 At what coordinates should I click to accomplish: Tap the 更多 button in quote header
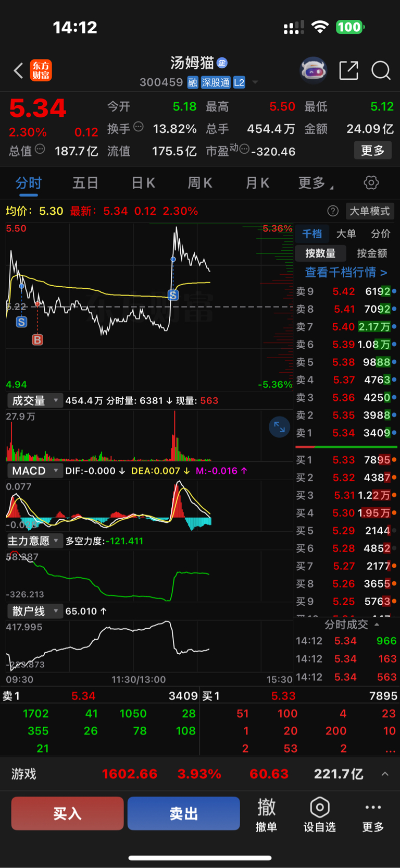[x=373, y=151]
